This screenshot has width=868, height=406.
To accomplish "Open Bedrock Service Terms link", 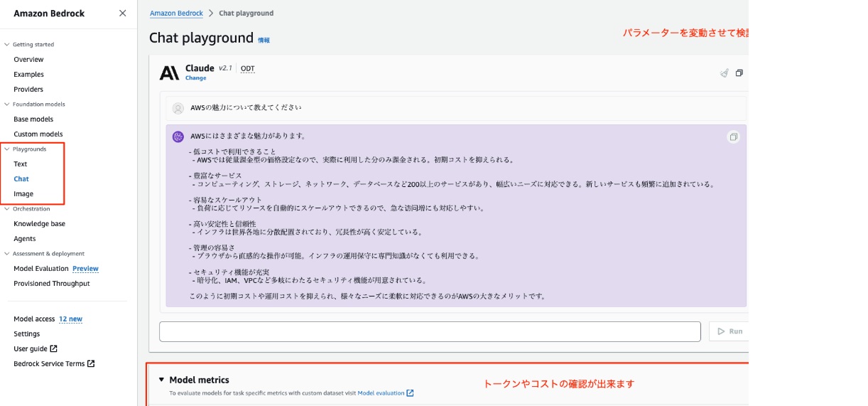I will 49,364.
